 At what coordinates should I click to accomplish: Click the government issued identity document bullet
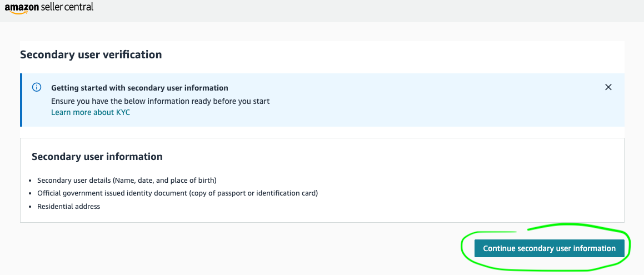click(x=177, y=193)
